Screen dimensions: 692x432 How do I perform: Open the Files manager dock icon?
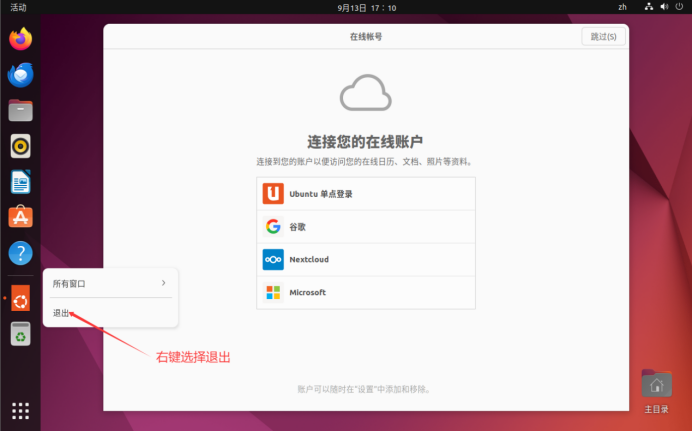click(20, 110)
